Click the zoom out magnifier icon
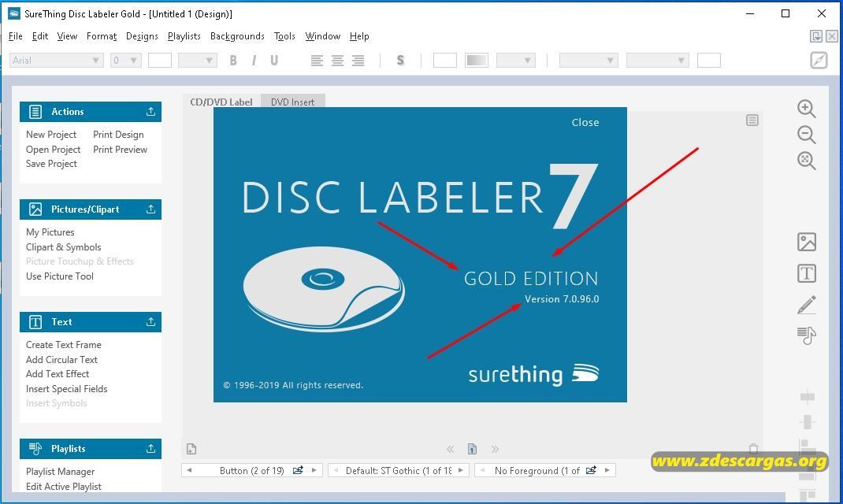The height and width of the screenshot is (504, 843). (806, 135)
